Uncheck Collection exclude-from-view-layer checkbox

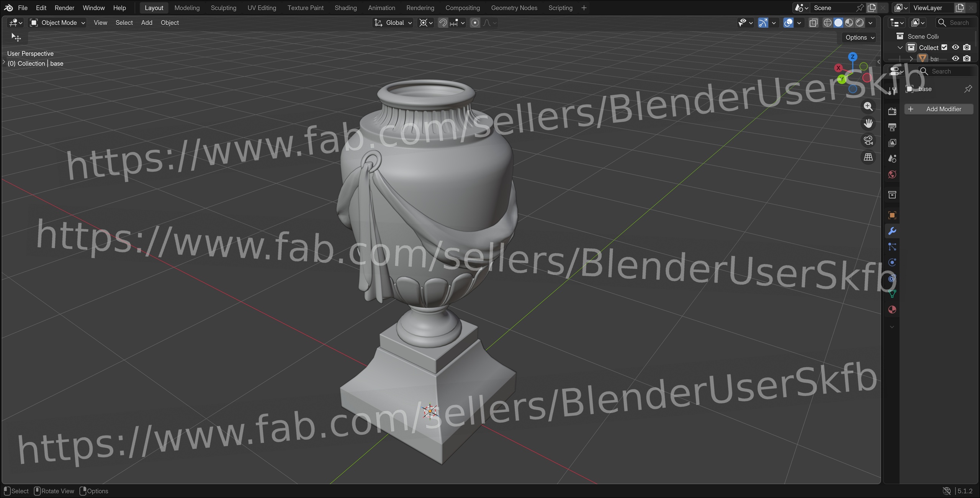coord(944,48)
